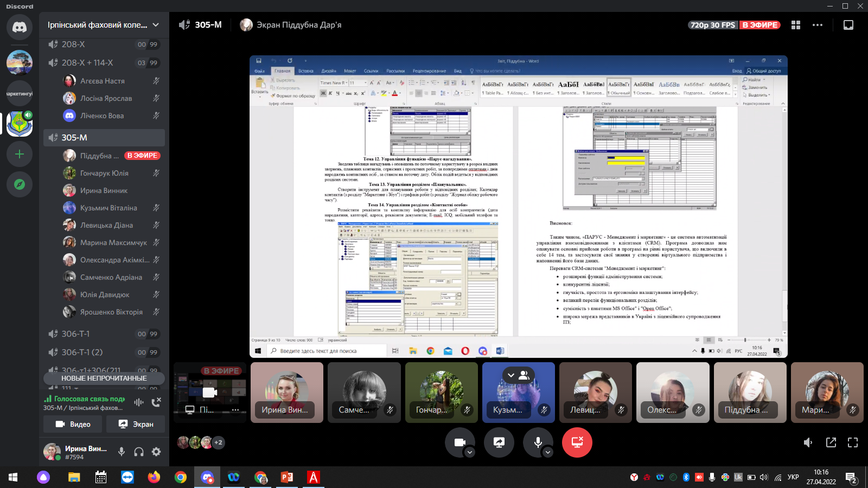The height and width of the screenshot is (488, 868).
Task: Click the Видео button
Action: tap(73, 424)
